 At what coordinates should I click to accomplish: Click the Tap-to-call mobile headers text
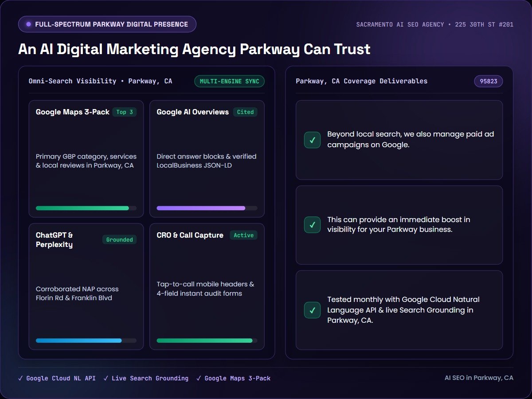[206, 289]
